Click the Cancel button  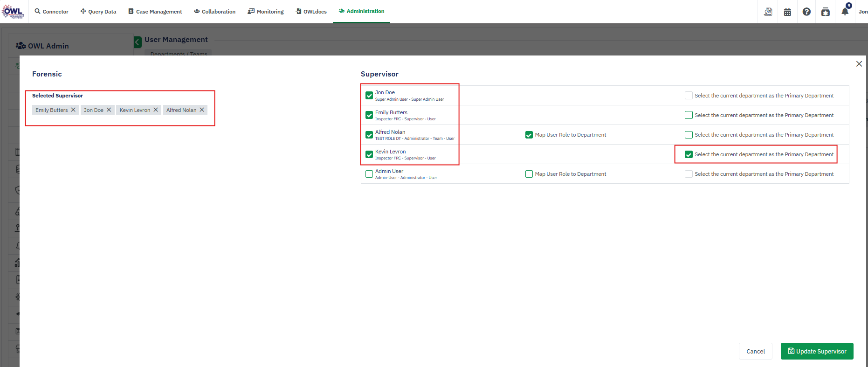pos(755,351)
